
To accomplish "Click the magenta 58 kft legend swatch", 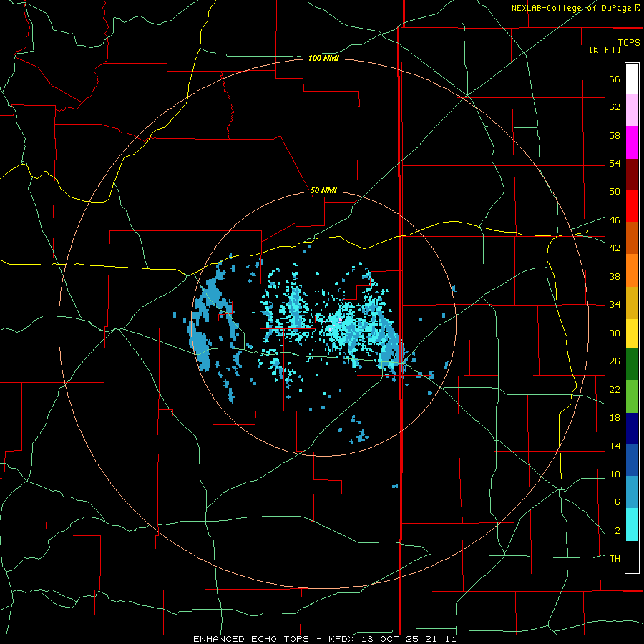I will pyautogui.click(x=632, y=142).
